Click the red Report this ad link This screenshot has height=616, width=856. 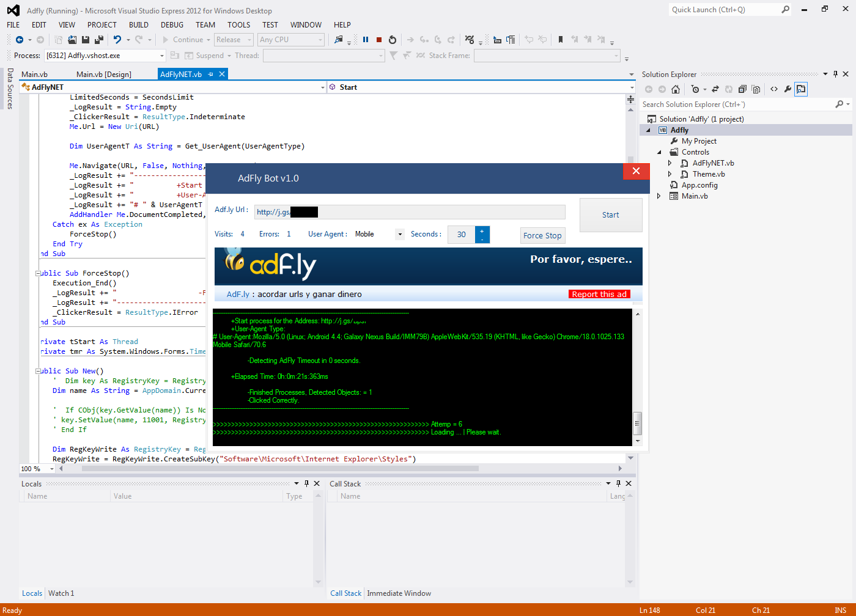click(599, 294)
